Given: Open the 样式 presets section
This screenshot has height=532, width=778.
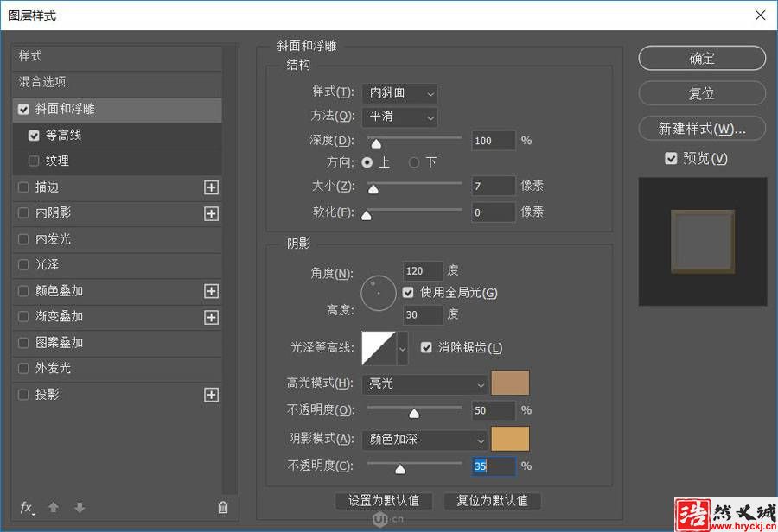Looking at the screenshot, I should click(117, 56).
